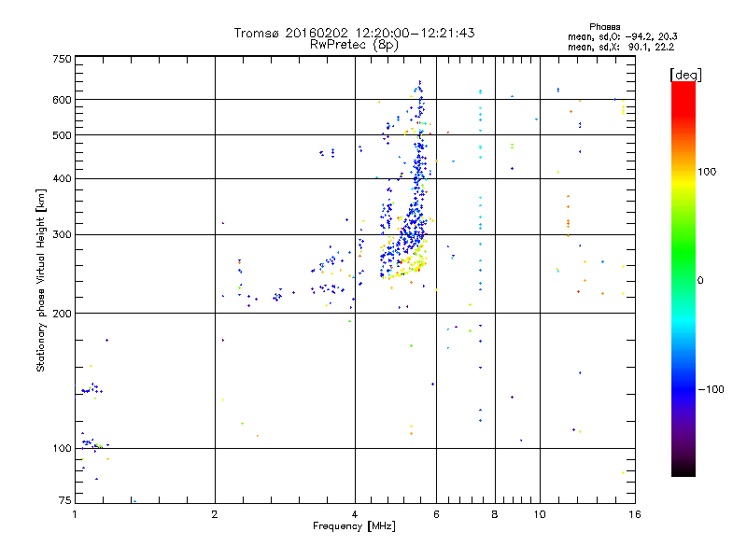Click the colorbar tick label '0'
Screen dimensions: 747x560
(700, 281)
